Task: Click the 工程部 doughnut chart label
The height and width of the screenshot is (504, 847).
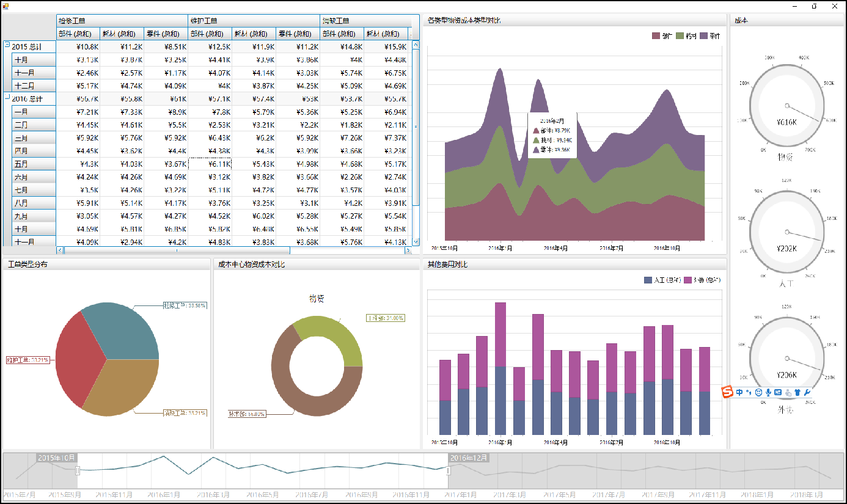Action: pos(386,318)
